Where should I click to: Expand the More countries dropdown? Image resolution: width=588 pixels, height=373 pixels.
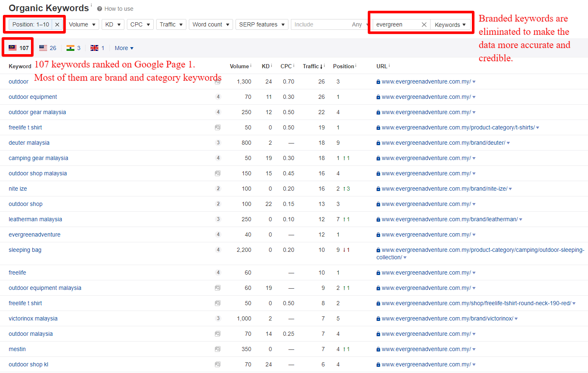(x=124, y=48)
